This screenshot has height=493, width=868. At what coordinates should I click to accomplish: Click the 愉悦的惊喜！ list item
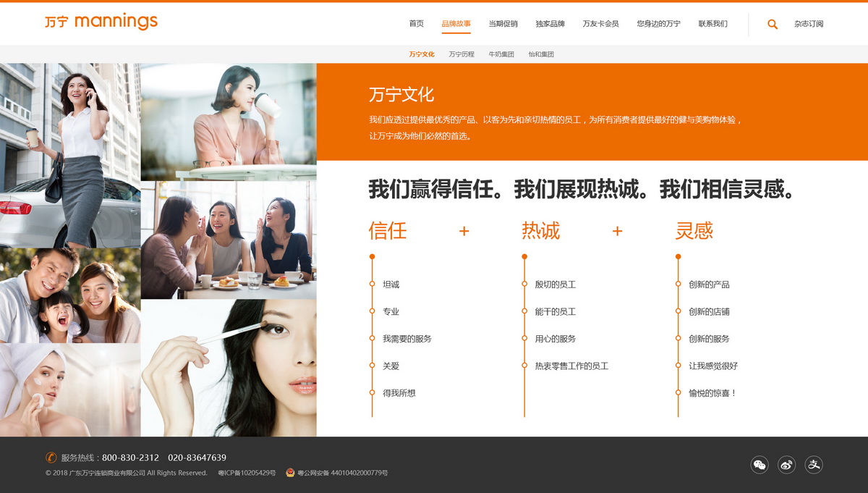pyautogui.click(x=712, y=393)
